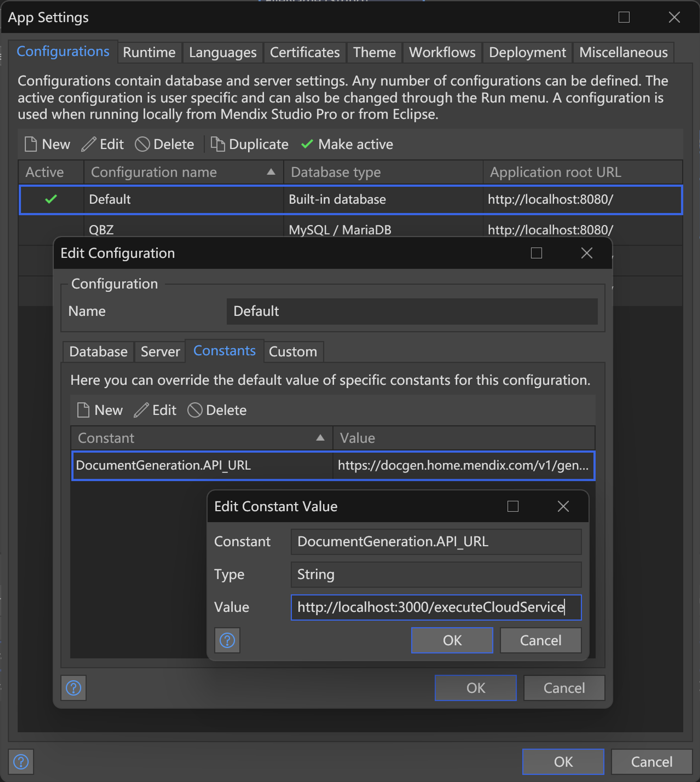Open the Theme tab
Screen dimensions: 700x782
click(x=374, y=52)
